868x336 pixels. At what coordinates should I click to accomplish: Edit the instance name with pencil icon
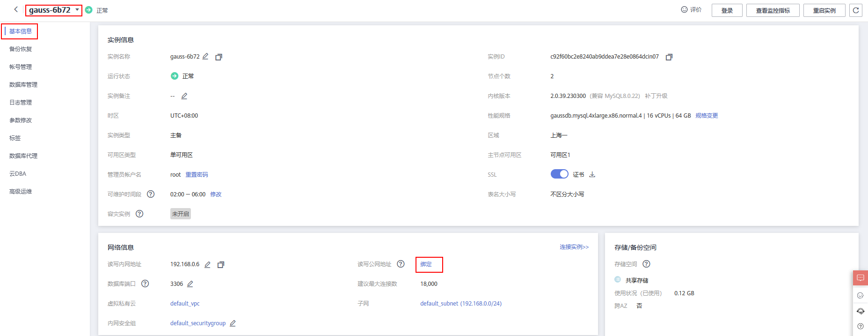205,56
